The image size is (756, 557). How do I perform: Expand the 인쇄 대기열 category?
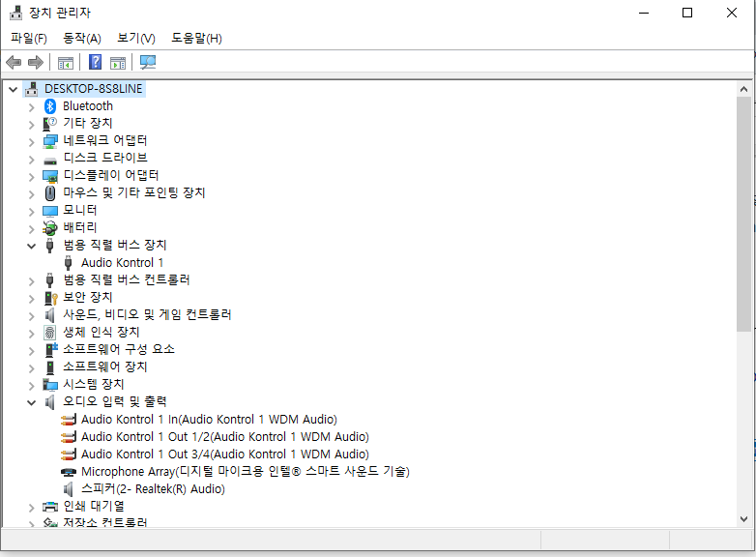31,508
